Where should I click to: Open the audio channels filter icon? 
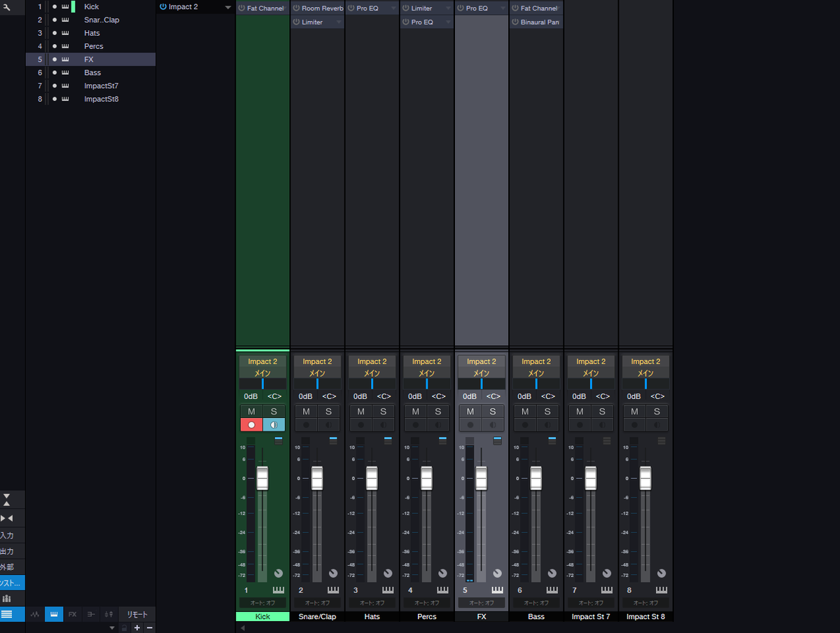tap(35, 614)
